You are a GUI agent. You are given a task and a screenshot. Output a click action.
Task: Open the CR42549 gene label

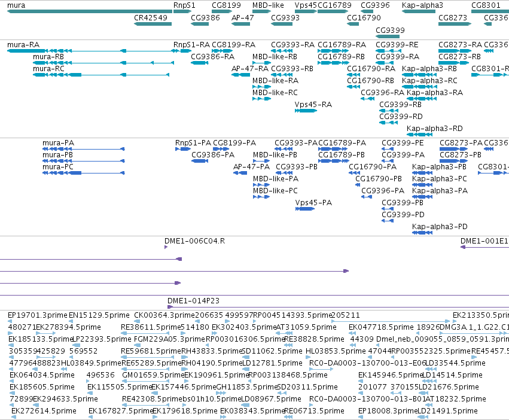pyautogui.click(x=151, y=17)
